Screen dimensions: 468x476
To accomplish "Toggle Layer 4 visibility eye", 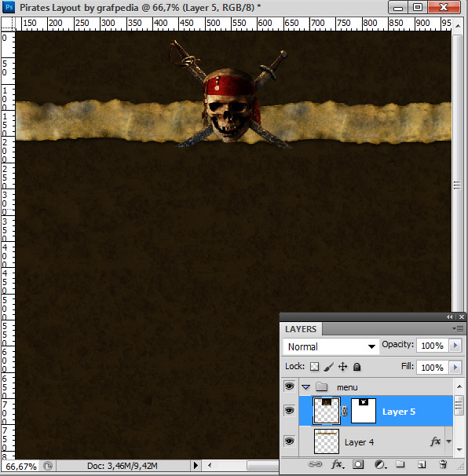I will click(x=289, y=441).
